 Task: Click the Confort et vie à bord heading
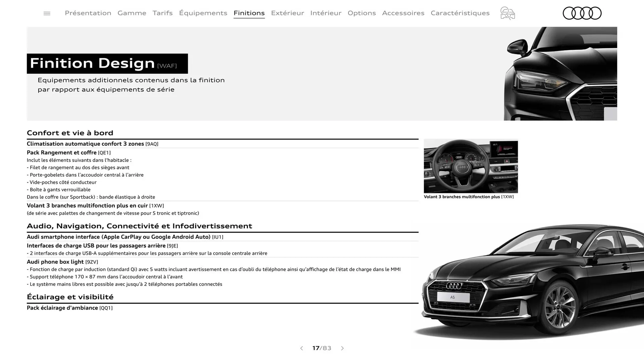(70, 133)
